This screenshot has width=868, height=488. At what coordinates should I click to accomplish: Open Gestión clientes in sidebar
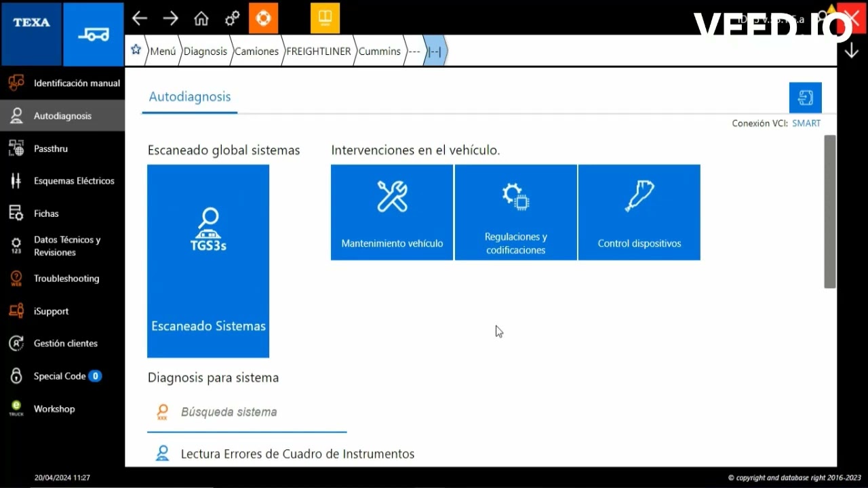pos(62,344)
